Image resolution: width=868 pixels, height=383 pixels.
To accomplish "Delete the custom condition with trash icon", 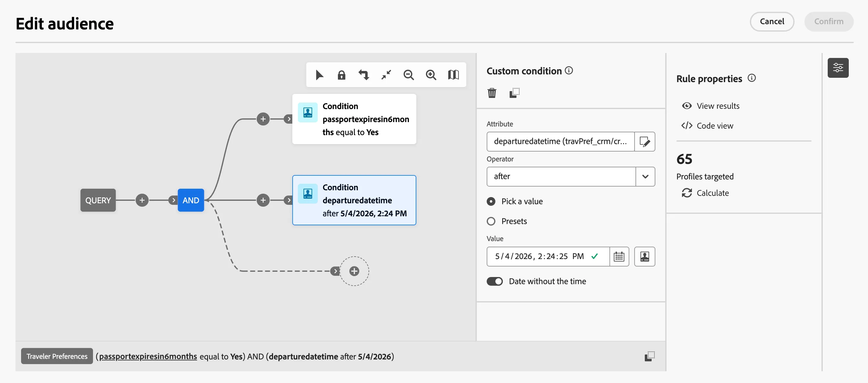I will point(492,93).
